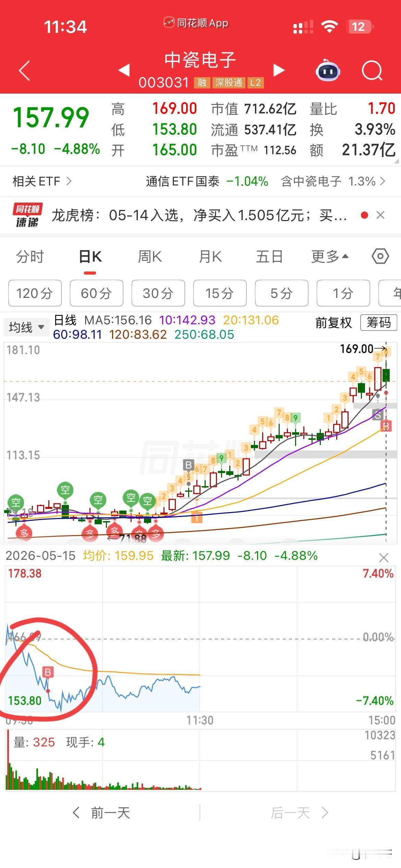The image size is (401, 868).
Task: Tap the gray S sell marker on chart
Action: (x=377, y=415)
